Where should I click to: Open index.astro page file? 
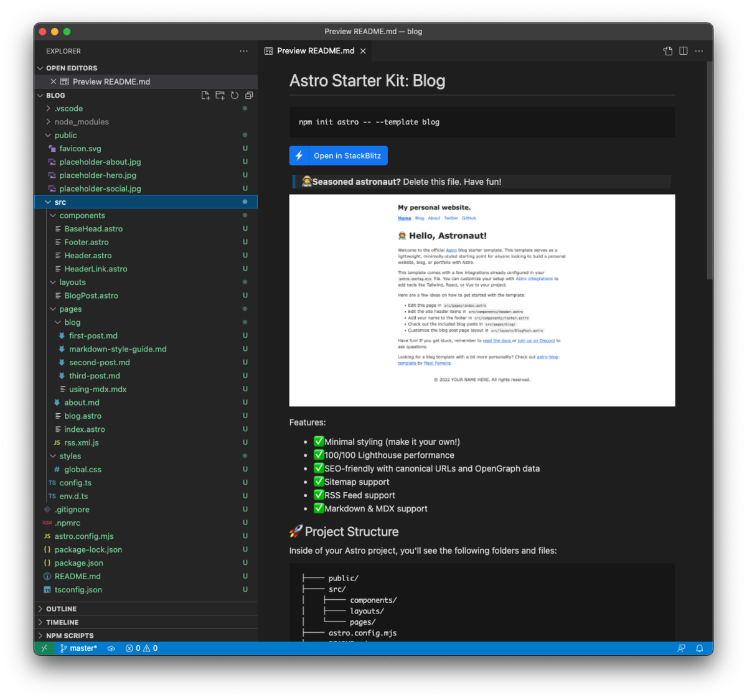(146, 429)
